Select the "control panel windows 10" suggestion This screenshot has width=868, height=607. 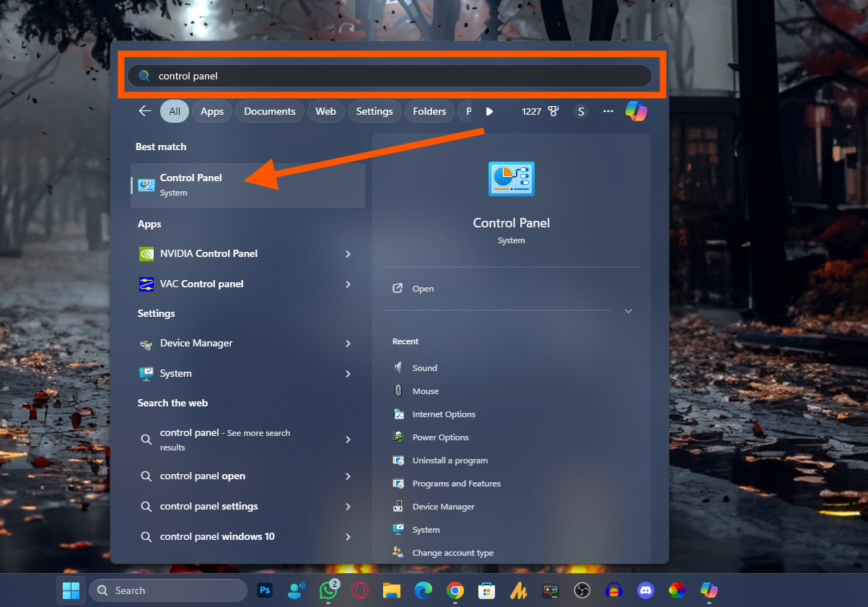235,536
